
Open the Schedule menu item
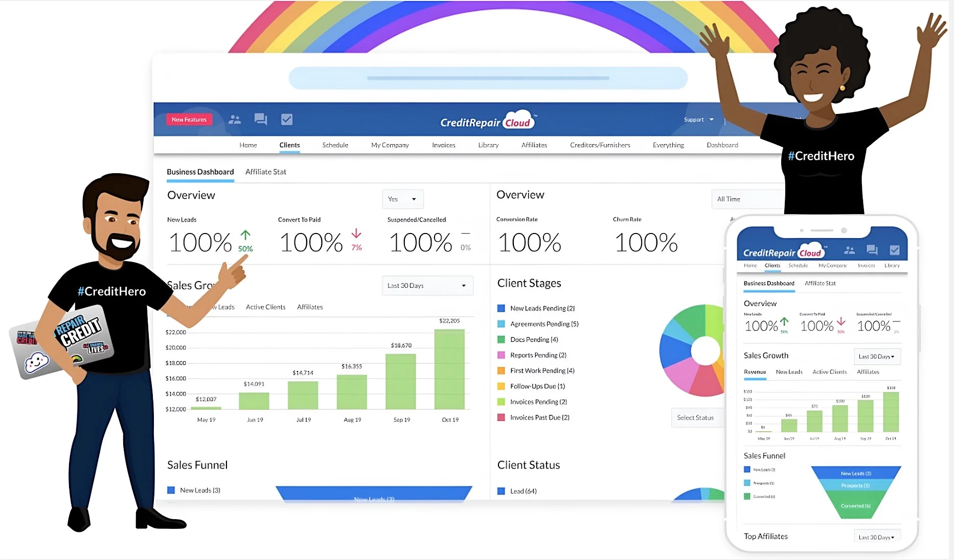335,145
